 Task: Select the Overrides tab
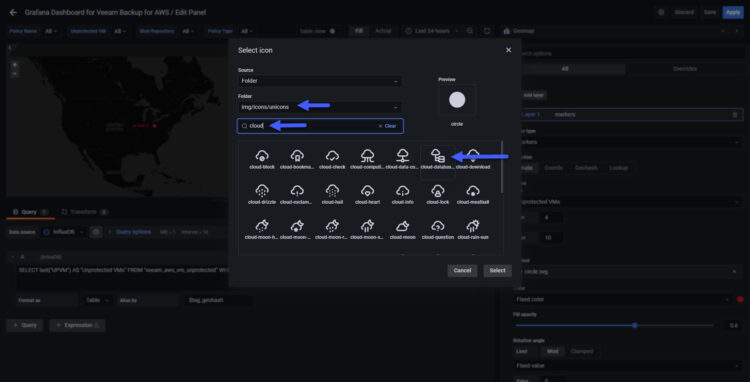685,69
